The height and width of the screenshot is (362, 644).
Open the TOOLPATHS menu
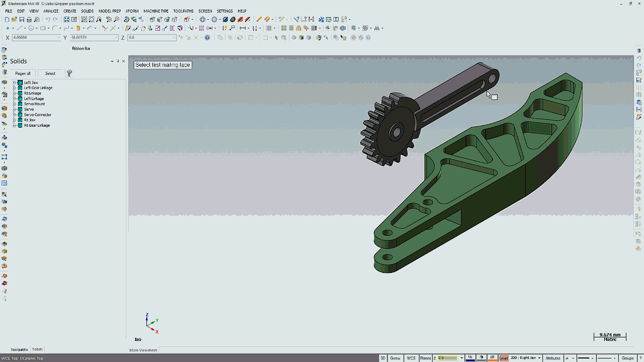tap(183, 11)
